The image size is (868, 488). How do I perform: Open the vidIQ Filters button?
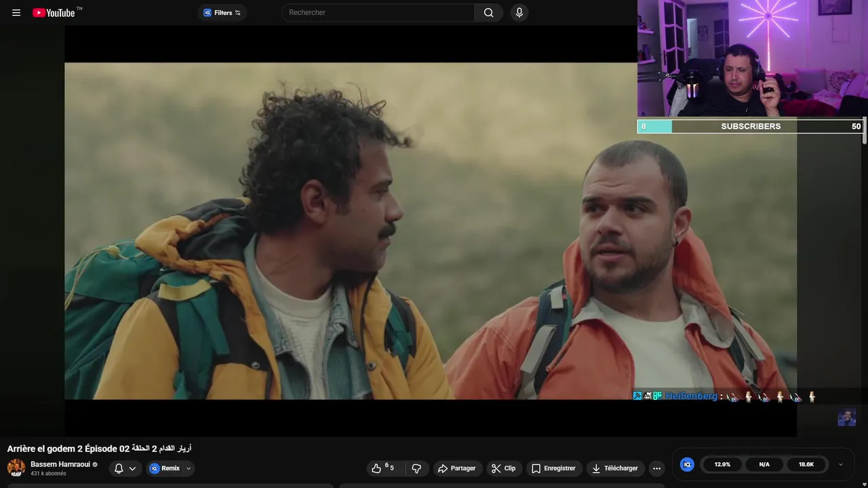click(x=222, y=13)
